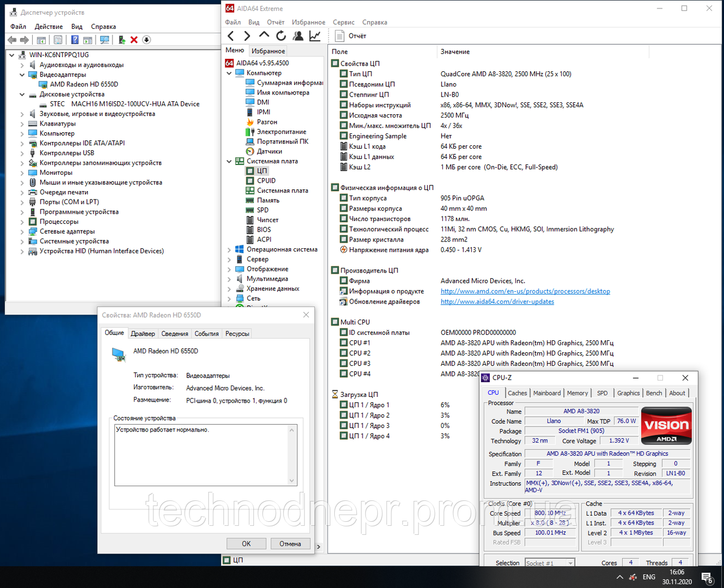The height and width of the screenshot is (588, 724).
Task: Click Device Manager forward arrow icon
Action: pos(24,40)
